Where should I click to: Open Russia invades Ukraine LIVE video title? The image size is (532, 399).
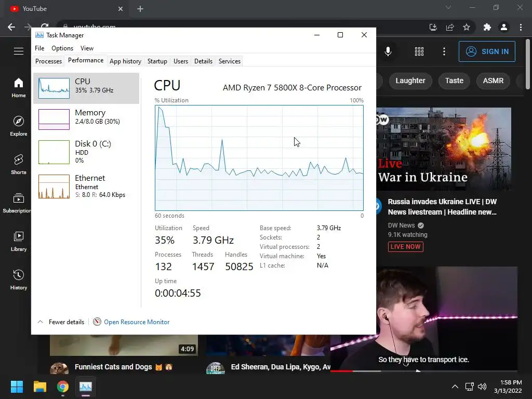pyautogui.click(x=442, y=207)
